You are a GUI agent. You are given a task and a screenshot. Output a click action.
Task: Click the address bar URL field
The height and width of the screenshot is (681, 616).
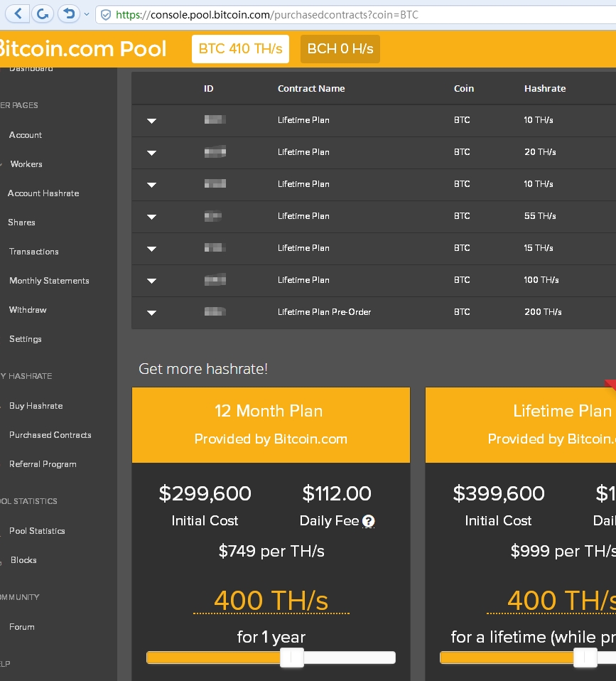pyautogui.click(x=356, y=15)
